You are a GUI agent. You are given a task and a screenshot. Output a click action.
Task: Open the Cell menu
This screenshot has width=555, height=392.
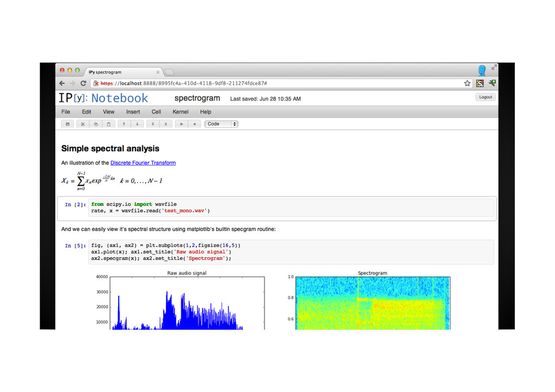tap(157, 112)
